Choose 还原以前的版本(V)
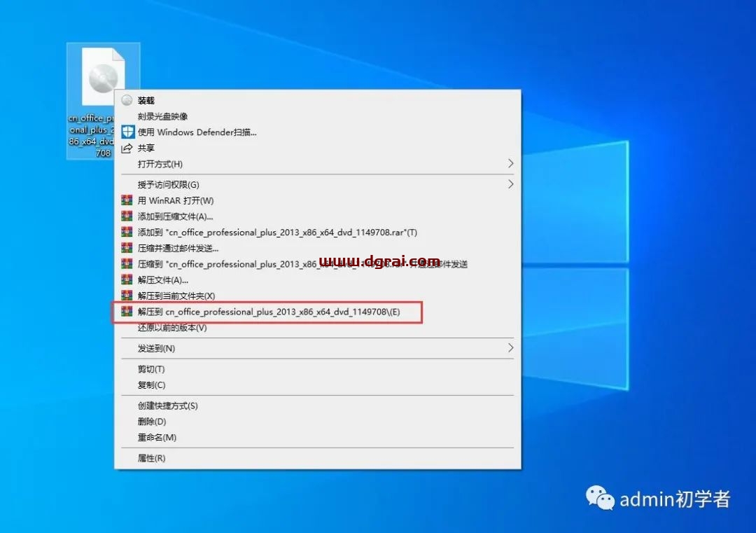756x533 pixels. tap(318, 328)
